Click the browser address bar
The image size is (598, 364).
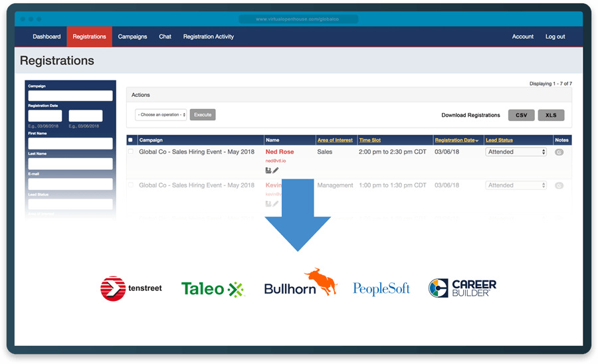[x=298, y=19]
